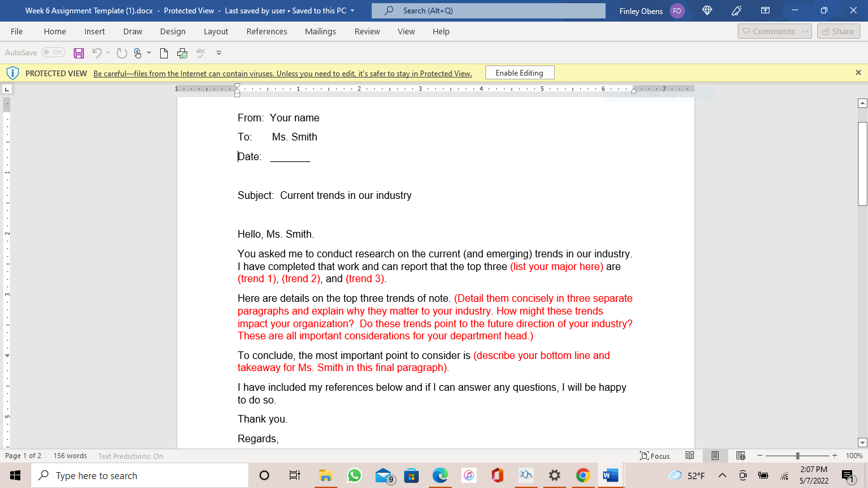This screenshot has width=868, height=488.
Task: Click the Protected View shield icon
Action: click(13, 73)
